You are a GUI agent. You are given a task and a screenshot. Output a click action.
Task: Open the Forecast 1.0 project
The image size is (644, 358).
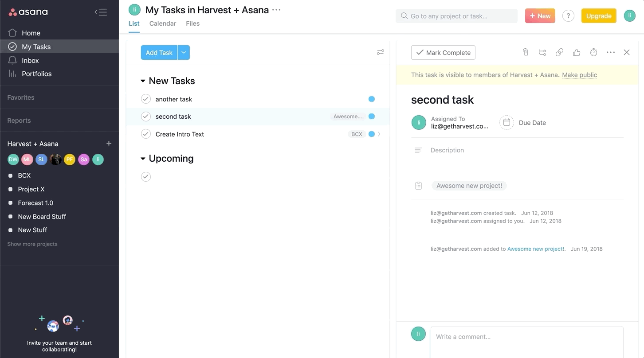35,203
